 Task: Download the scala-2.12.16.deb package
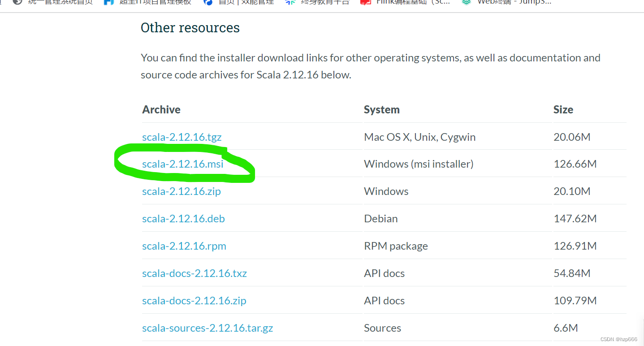184,219
